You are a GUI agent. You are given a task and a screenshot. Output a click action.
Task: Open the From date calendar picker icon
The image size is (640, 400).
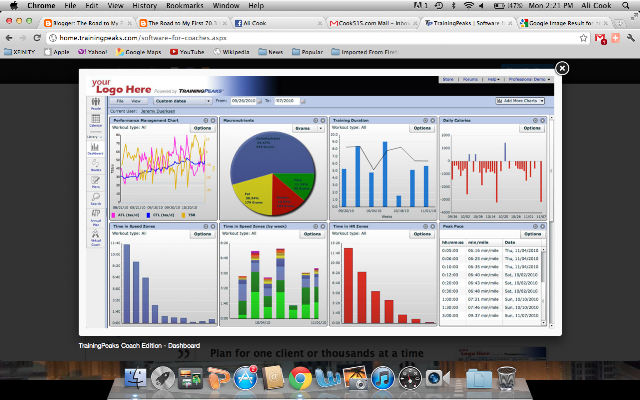tap(259, 101)
